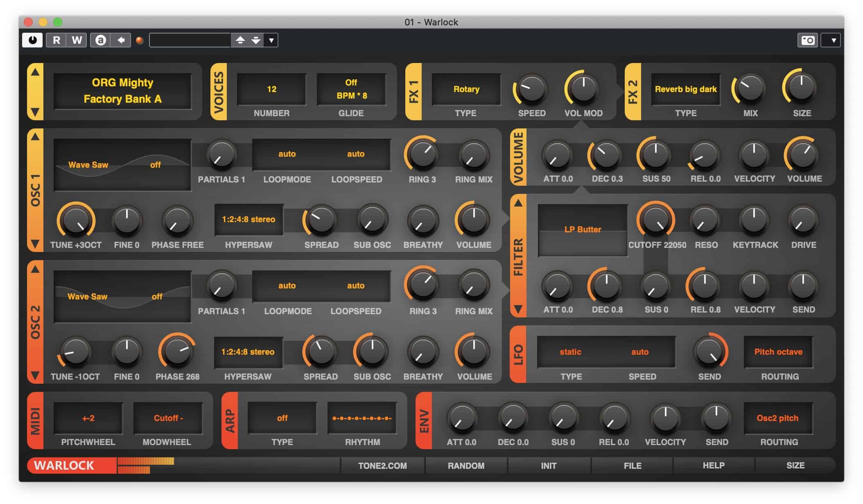Screen dimensions: 863x504
Task: Open dropdown arrow next to camera icon
Action: click(x=831, y=40)
